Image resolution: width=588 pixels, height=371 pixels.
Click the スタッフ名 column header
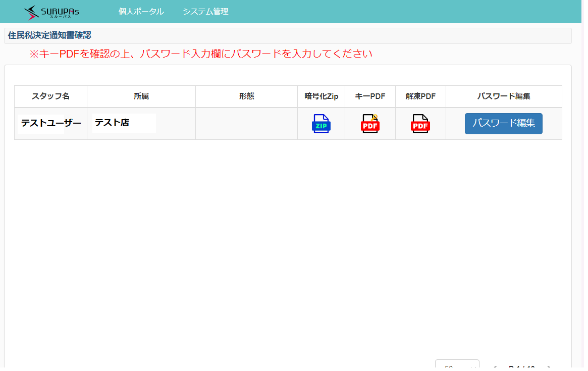(x=50, y=96)
